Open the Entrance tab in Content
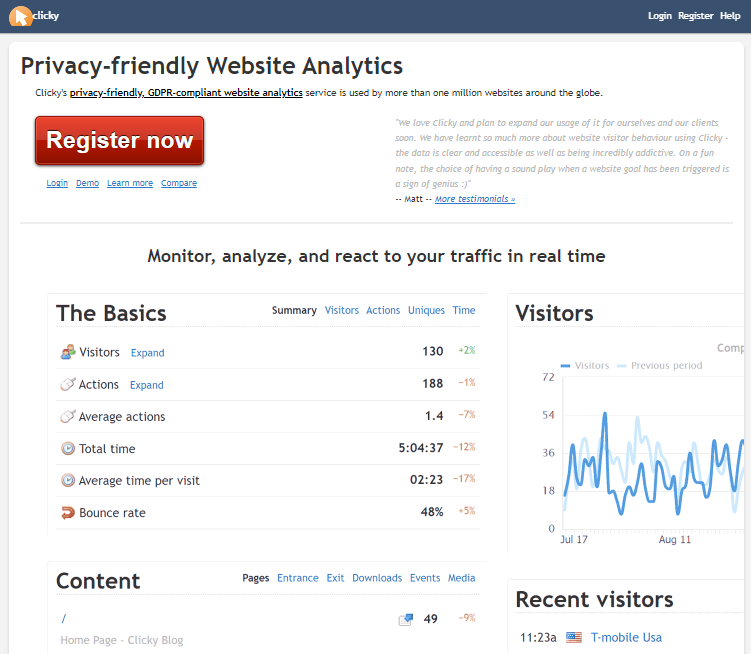This screenshot has height=654, width=751. click(x=297, y=578)
